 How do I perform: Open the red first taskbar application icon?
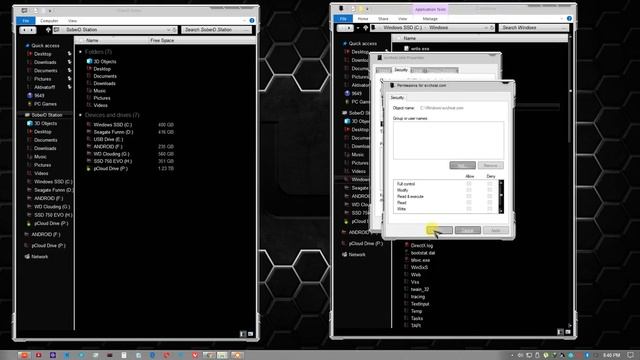[24, 355]
